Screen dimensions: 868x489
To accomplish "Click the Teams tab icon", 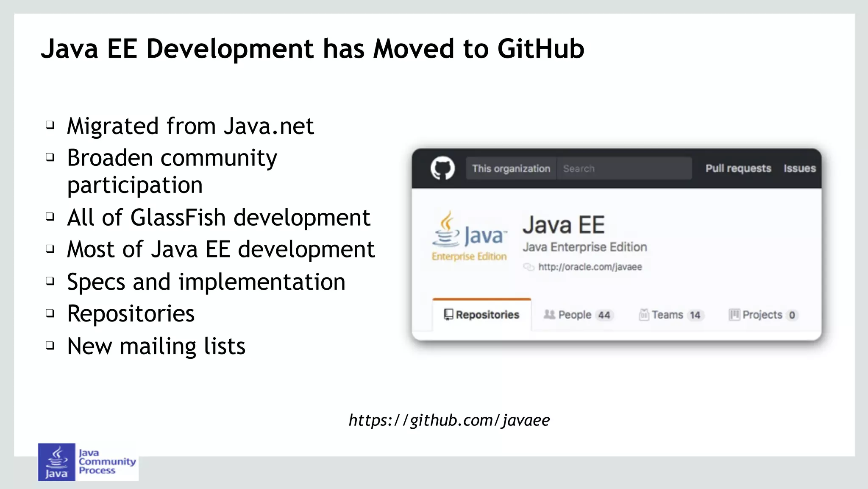I will point(644,314).
